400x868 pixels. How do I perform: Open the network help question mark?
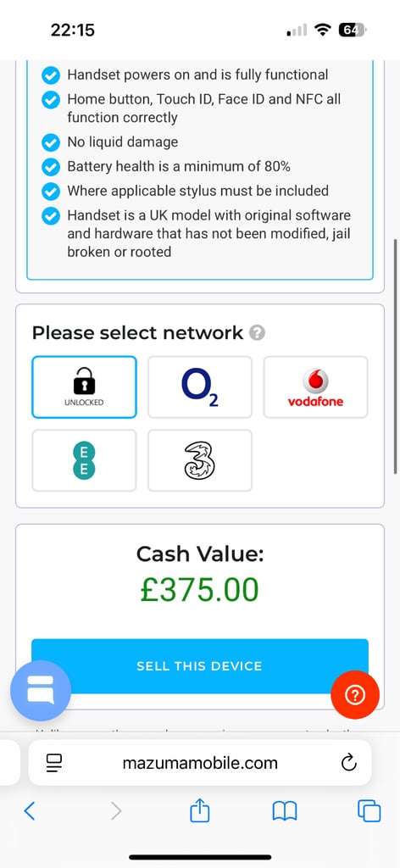258,333
